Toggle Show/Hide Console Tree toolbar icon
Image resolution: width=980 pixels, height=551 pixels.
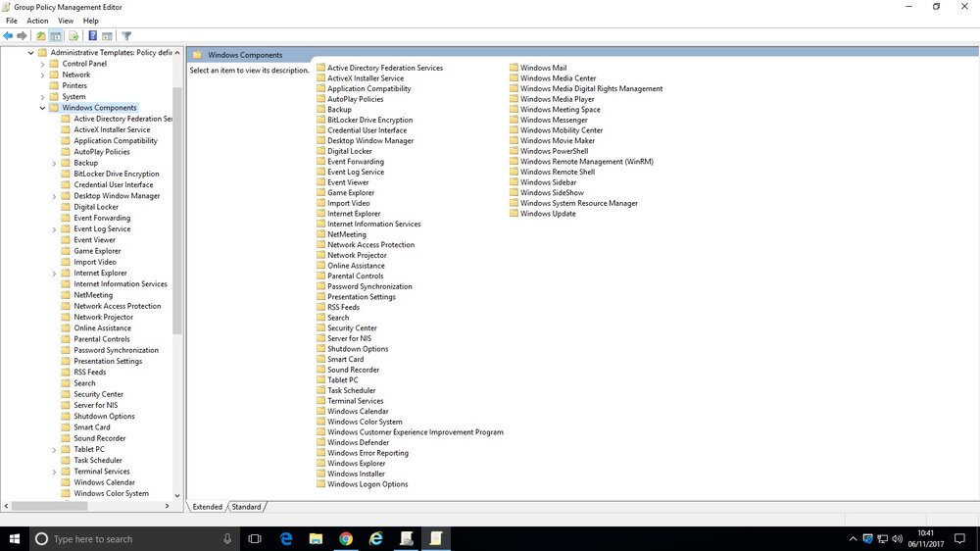(x=56, y=36)
